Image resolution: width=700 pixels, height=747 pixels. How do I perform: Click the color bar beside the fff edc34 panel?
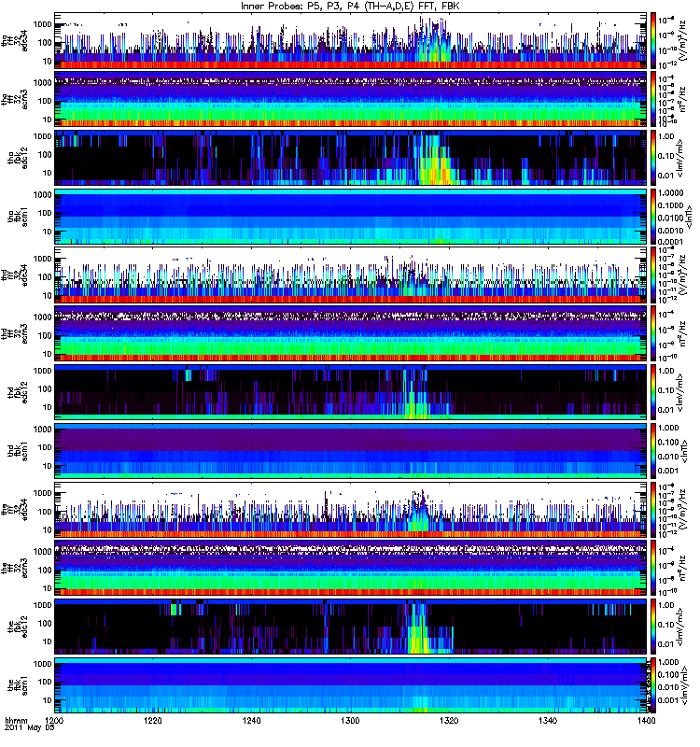point(652,509)
